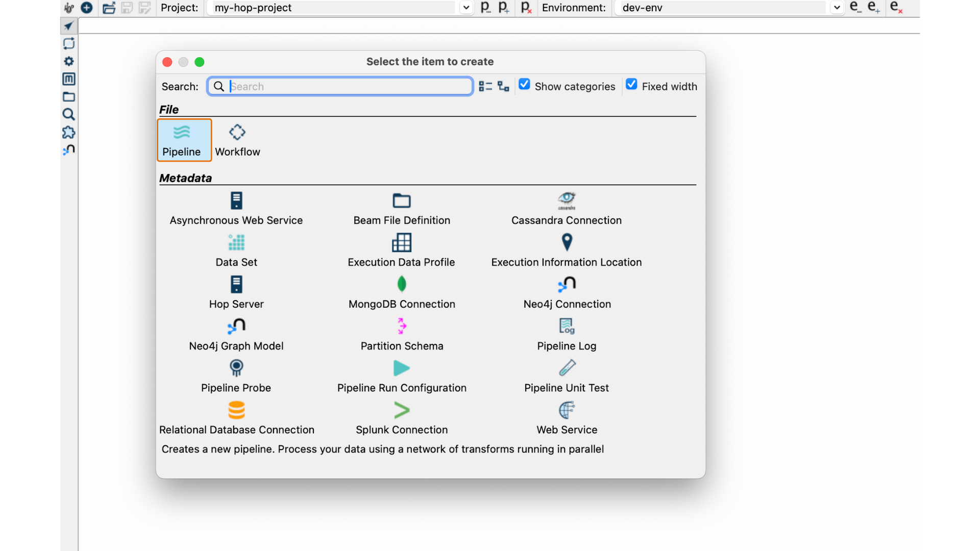Create a Neo4j Connection

click(x=567, y=292)
